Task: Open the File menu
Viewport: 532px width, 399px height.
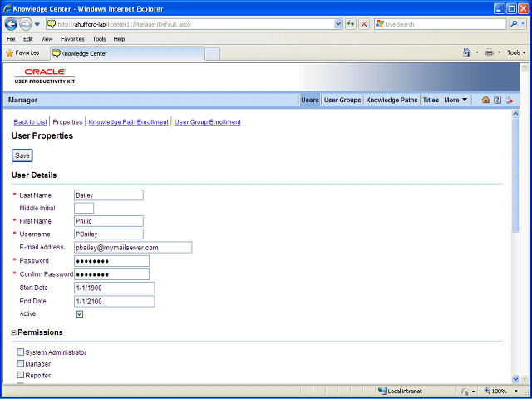Action: (11, 39)
